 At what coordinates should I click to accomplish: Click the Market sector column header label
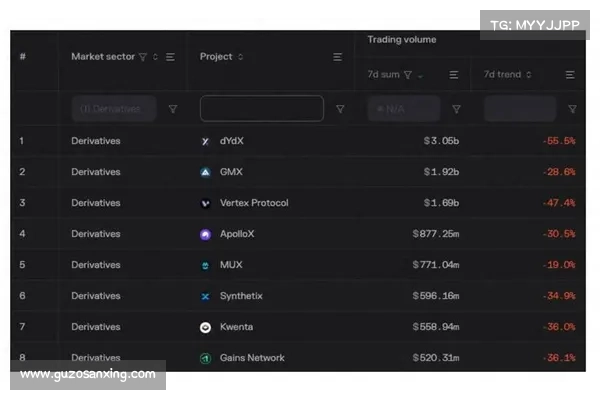coord(103,57)
